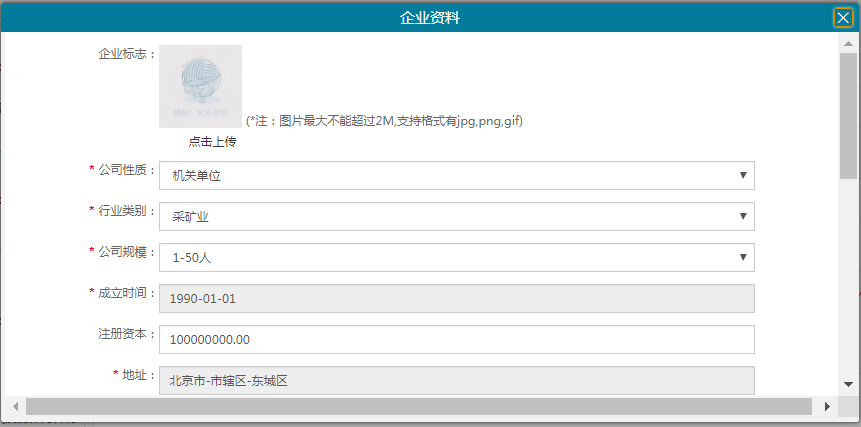This screenshot has height=427, width=861.
Task: Click the horizontal scrollbar thumb
Action: [418, 407]
